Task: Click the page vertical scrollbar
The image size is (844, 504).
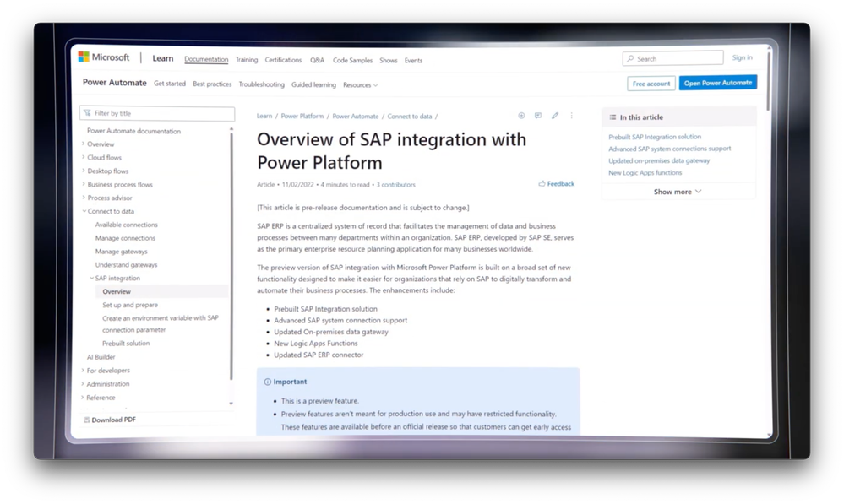Action: click(x=769, y=81)
